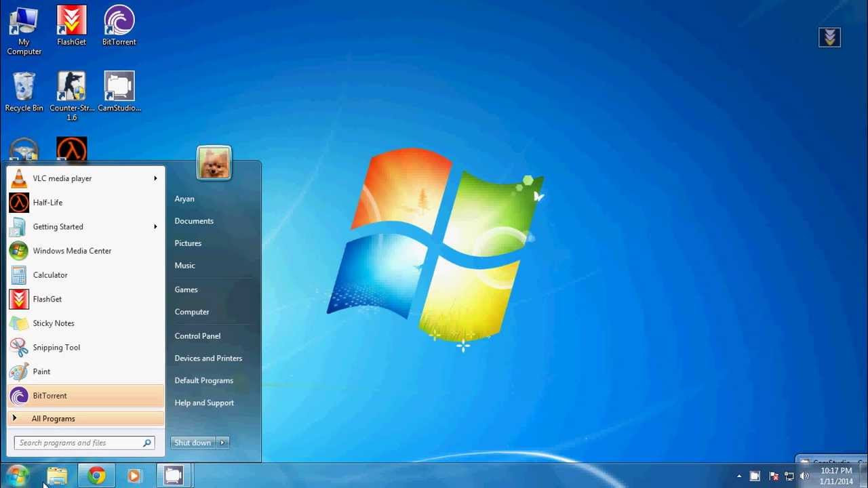Screen dimensions: 868x488
Task: Click the Windows Start orb
Action: tap(18, 476)
